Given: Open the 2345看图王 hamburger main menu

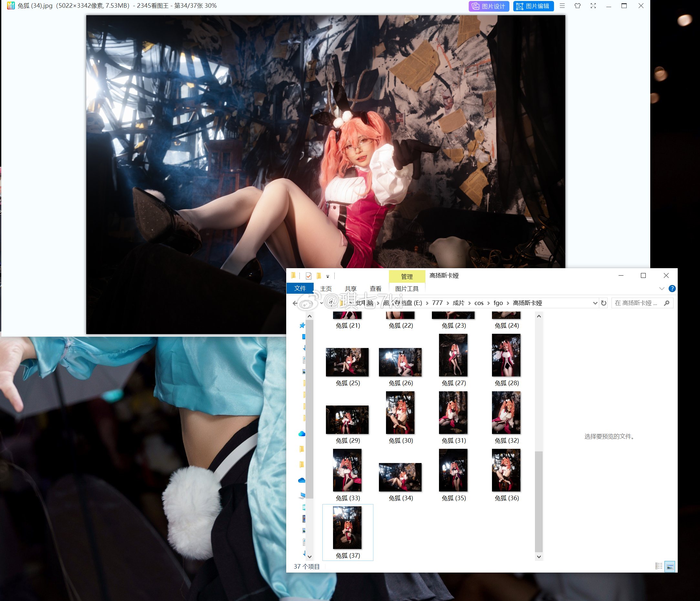Looking at the screenshot, I should (562, 6).
